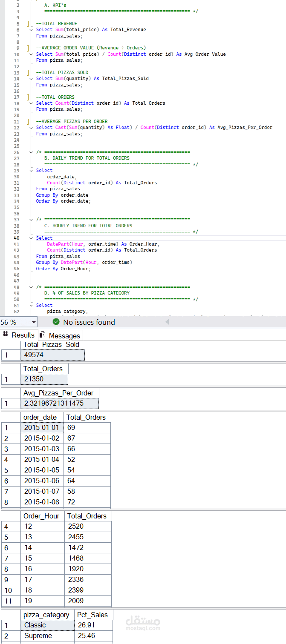The width and height of the screenshot is (286, 644).
Task: Select the Supreme pizza category cell
Action: pyautogui.click(x=47, y=635)
